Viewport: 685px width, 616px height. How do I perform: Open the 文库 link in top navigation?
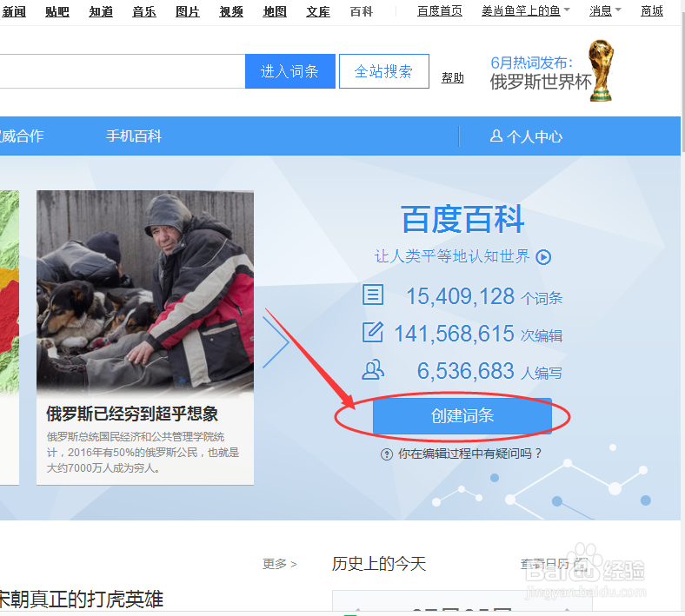318,11
